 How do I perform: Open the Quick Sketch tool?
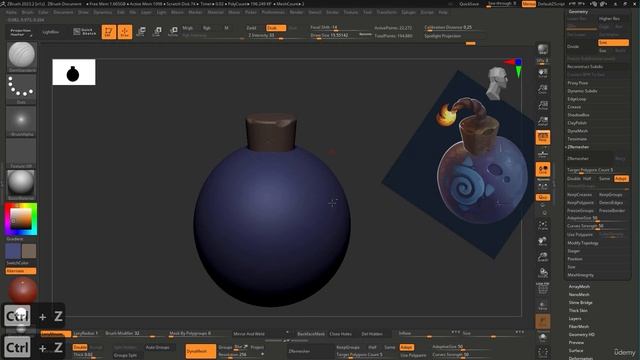pyautogui.click(x=84, y=31)
